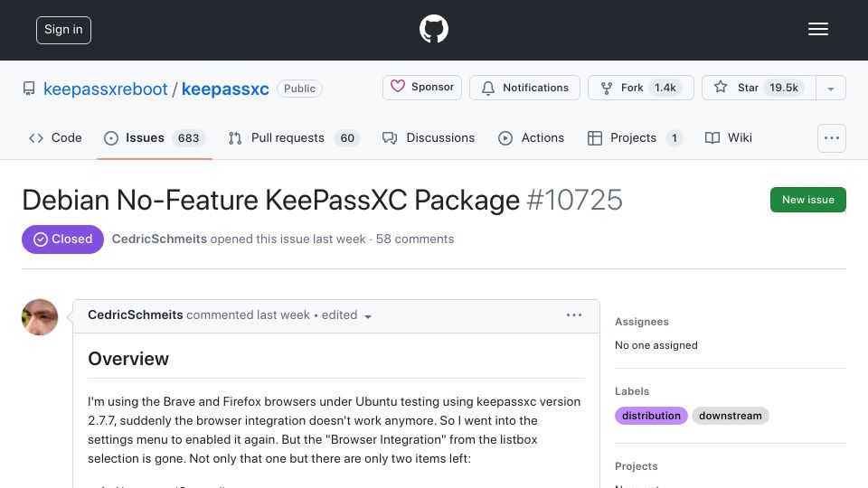Open the GitHub home logo

[x=433, y=29]
